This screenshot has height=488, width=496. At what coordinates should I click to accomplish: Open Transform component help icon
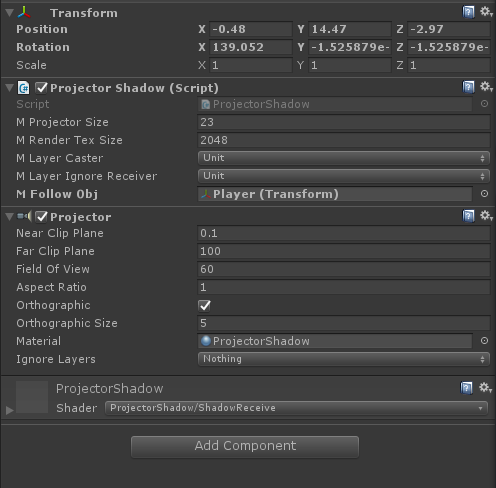tap(468, 12)
